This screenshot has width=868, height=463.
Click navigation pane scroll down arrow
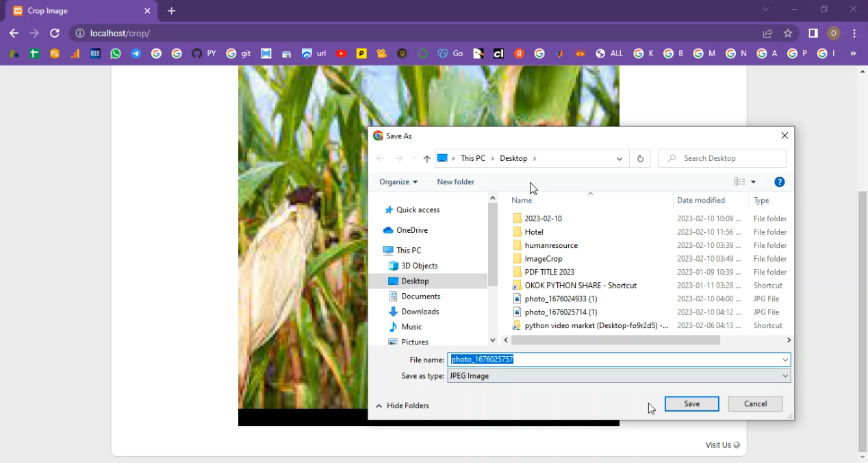(x=492, y=340)
